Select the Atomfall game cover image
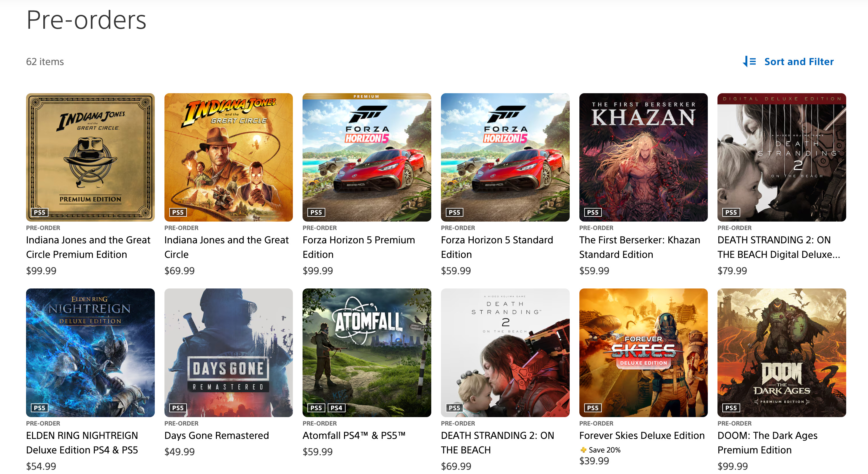 coord(366,352)
